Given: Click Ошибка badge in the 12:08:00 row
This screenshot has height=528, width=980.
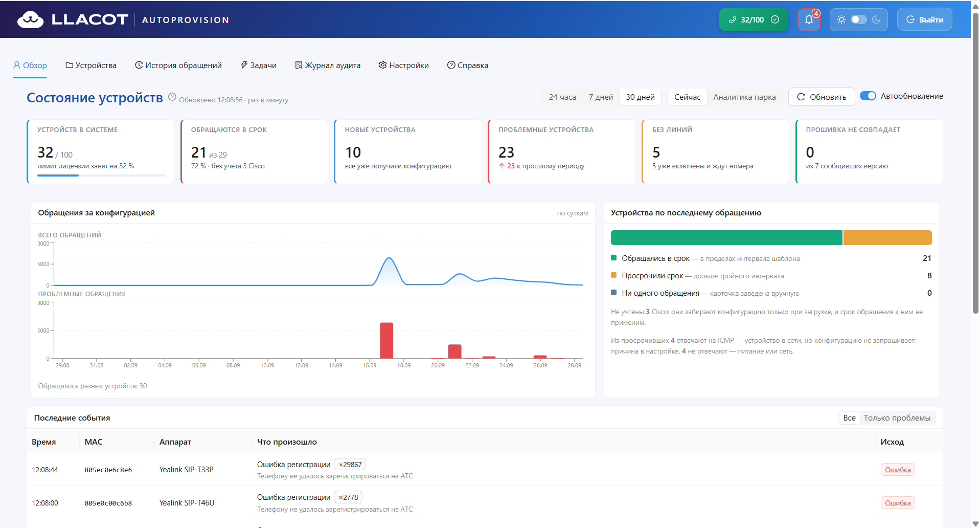Looking at the screenshot, I should pyautogui.click(x=898, y=503).
